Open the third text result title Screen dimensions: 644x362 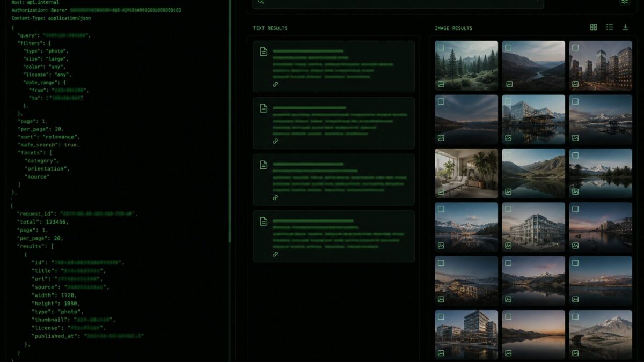(x=308, y=164)
